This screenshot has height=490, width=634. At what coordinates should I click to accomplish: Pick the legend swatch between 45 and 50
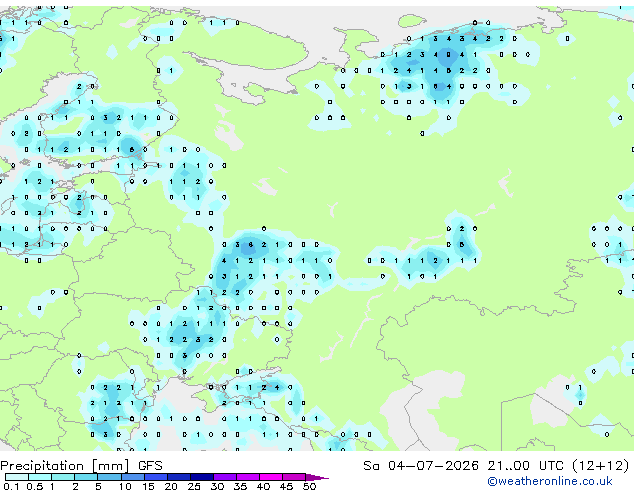point(294,477)
